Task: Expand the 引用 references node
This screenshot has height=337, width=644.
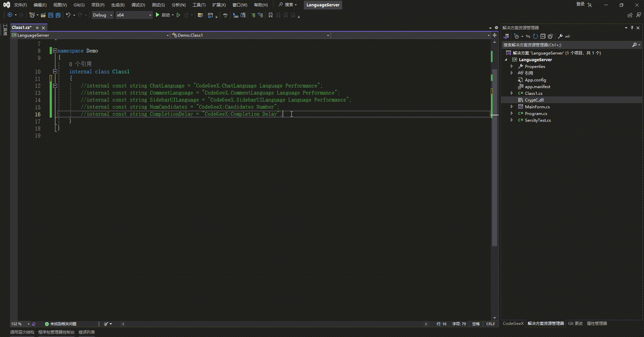Action: [512, 73]
